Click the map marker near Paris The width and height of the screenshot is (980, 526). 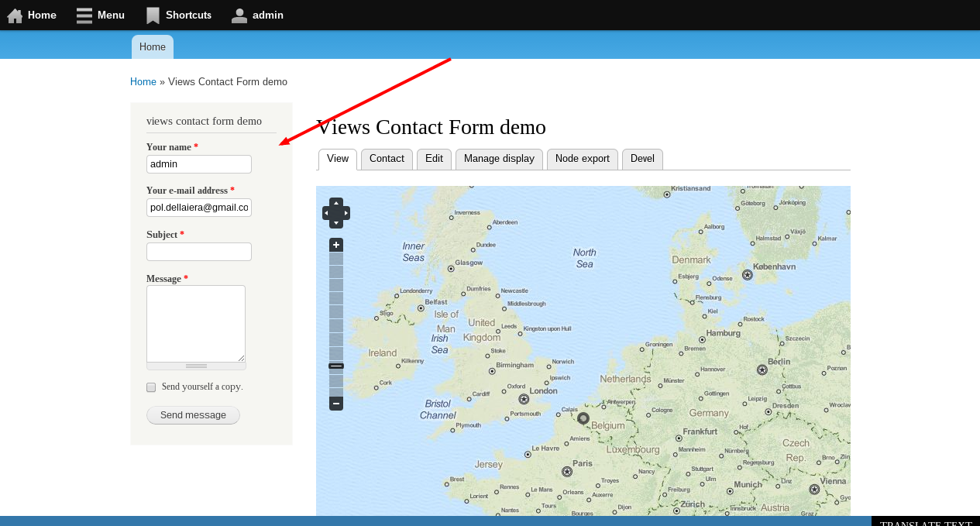tap(566, 470)
